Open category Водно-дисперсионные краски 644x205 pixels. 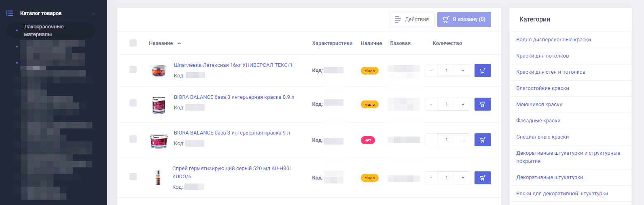[x=553, y=40]
